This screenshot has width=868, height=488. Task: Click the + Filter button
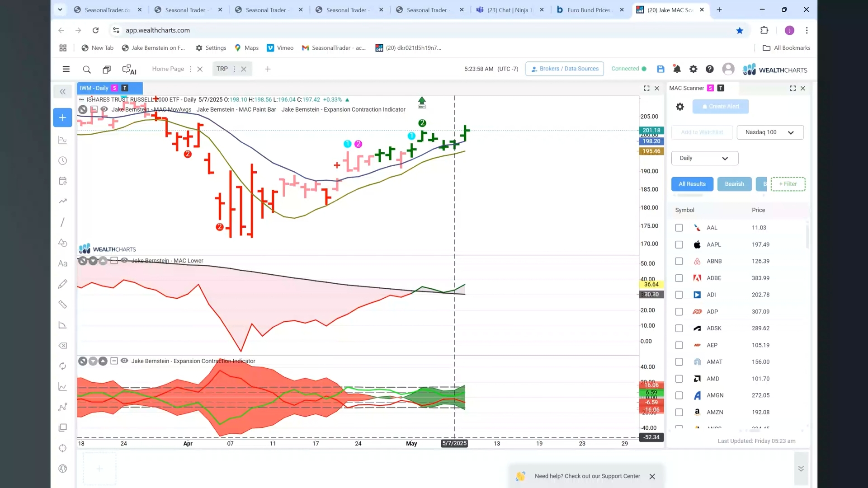click(788, 184)
